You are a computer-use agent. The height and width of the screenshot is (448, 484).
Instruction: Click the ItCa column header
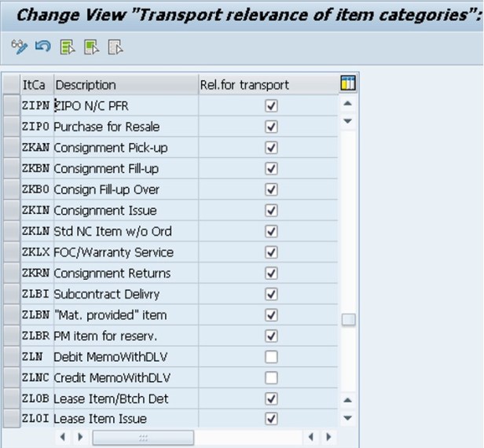pyautogui.click(x=34, y=85)
